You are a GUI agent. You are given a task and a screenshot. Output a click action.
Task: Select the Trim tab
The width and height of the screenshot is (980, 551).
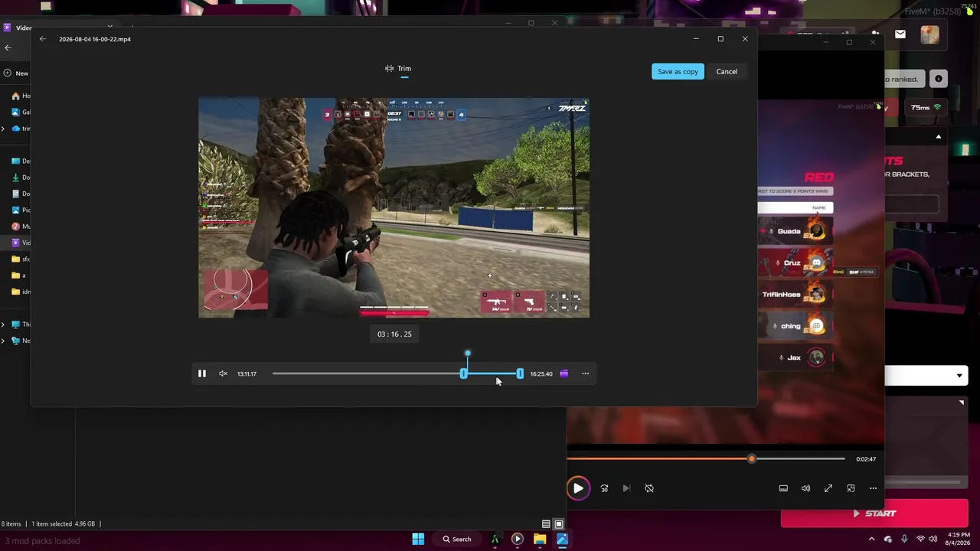click(398, 69)
